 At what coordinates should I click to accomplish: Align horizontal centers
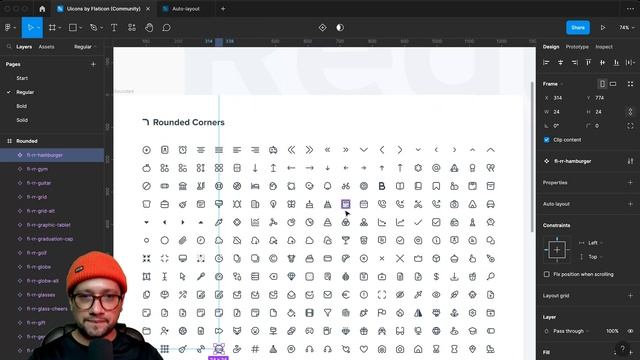click(x=560, y=62)
